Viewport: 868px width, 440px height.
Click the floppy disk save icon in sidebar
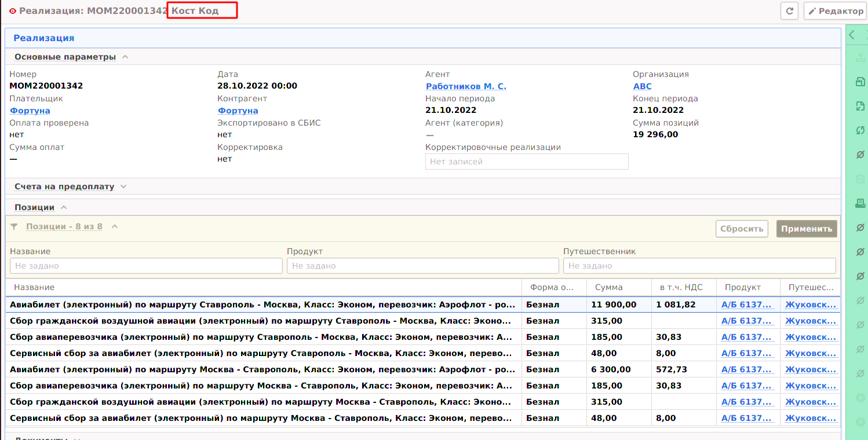(x=860, y=82)
